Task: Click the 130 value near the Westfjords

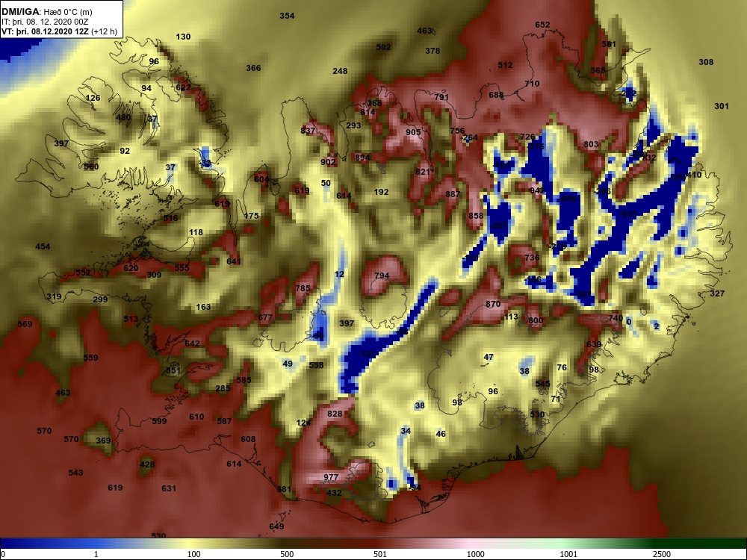Action: [x=184, y=37]
